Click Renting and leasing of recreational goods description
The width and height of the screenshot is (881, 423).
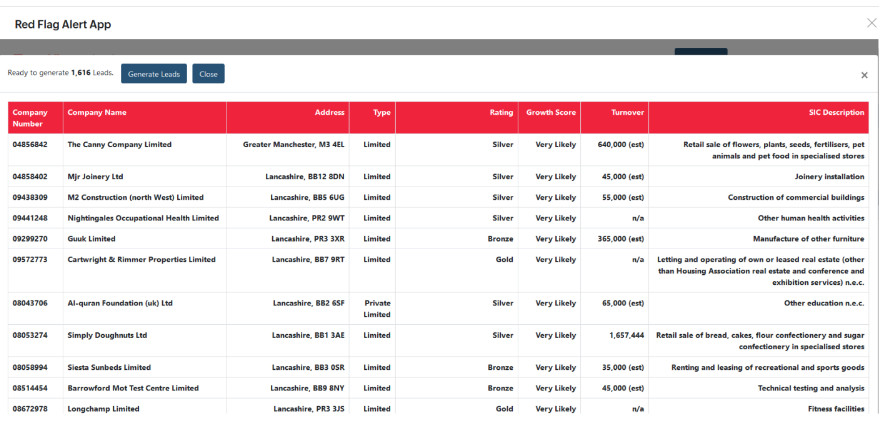pos(768,367)
